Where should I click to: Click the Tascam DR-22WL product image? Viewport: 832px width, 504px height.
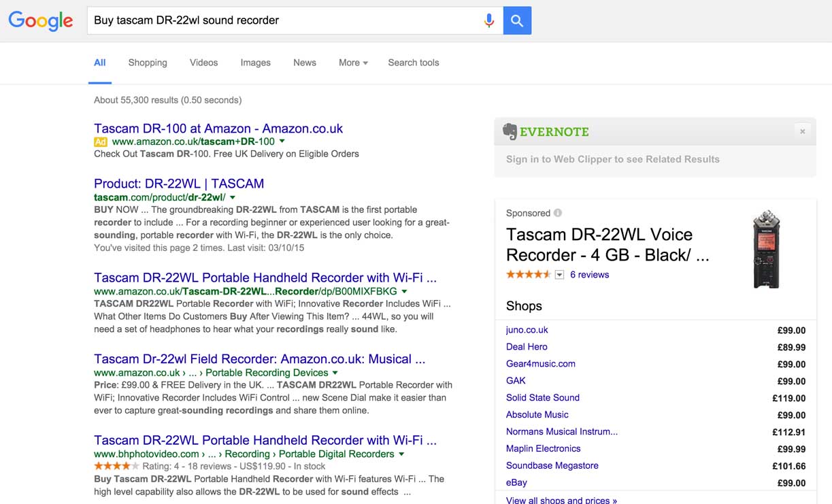[x=766, y=250]
